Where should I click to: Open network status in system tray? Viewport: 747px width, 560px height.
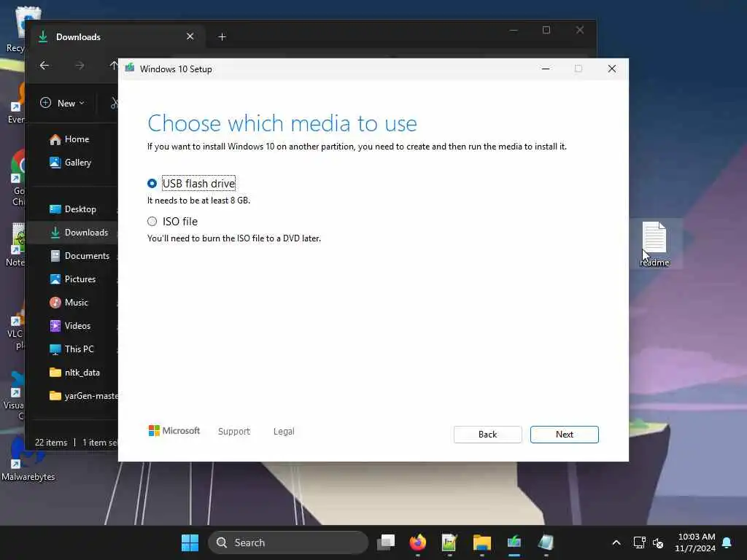[639, 542]
